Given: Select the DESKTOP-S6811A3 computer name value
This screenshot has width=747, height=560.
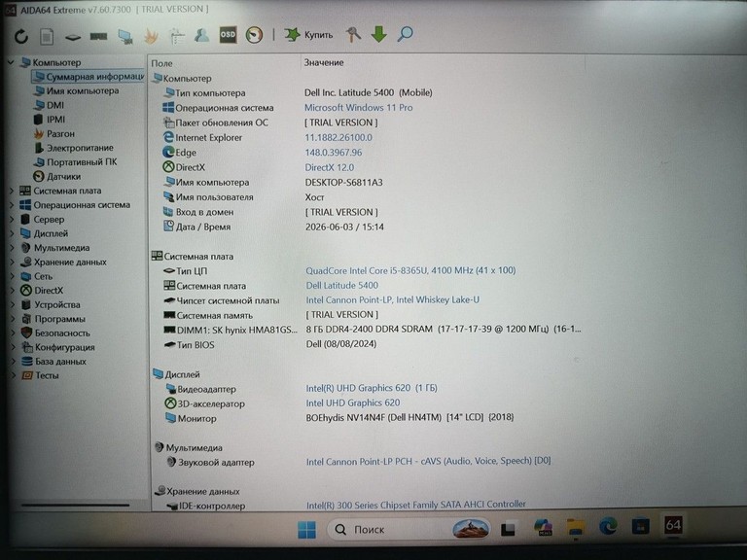Looking at the screenshot, I should tap(344, 183).
